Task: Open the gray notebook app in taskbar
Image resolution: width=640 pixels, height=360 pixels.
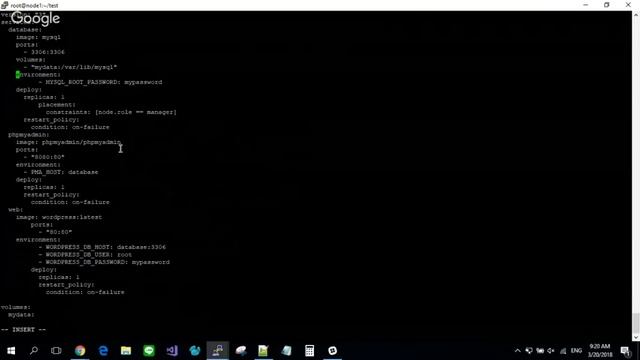Action: point(287,351)
